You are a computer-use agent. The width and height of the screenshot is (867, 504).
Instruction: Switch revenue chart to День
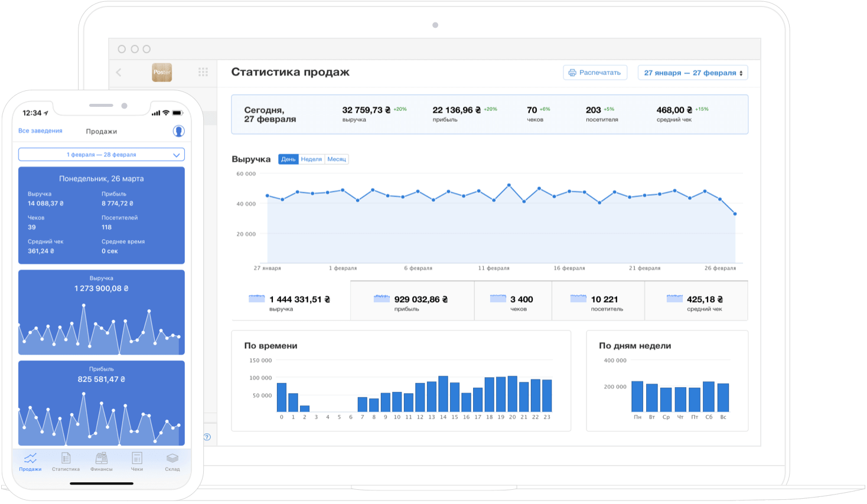(x=288, y=159)
